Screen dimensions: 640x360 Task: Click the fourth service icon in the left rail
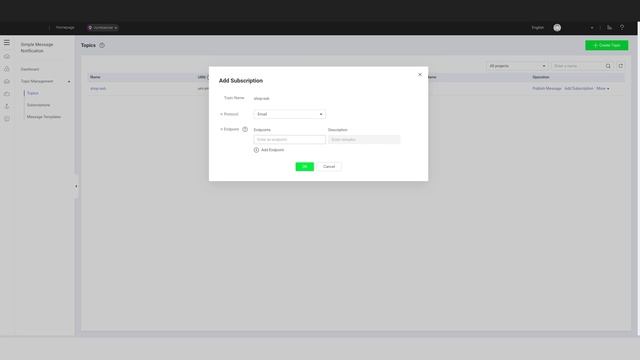click(x=7, y=94)
